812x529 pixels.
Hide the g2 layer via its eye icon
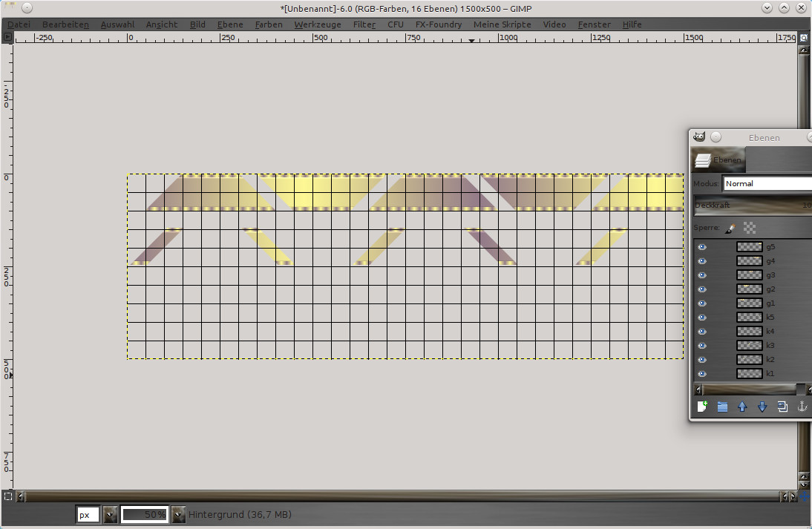(702, 289)
